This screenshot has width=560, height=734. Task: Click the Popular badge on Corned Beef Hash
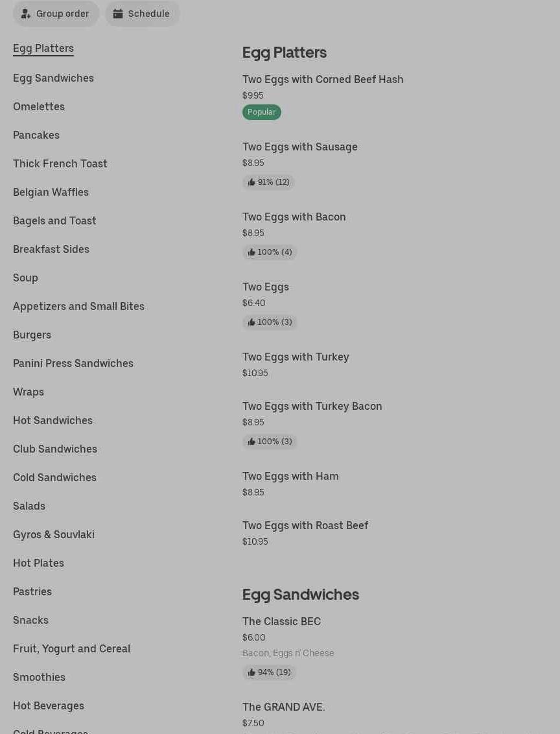click(x=262, y=112)
